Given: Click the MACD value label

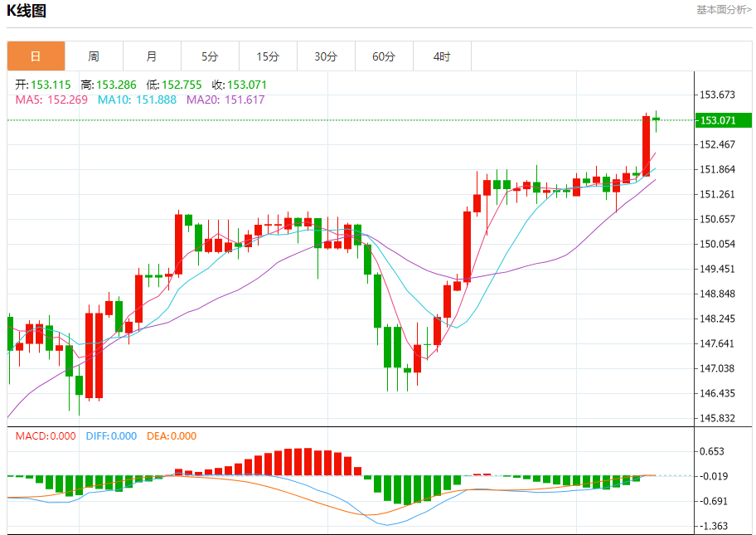Looking at the screenshot, I should coord(46,436).
